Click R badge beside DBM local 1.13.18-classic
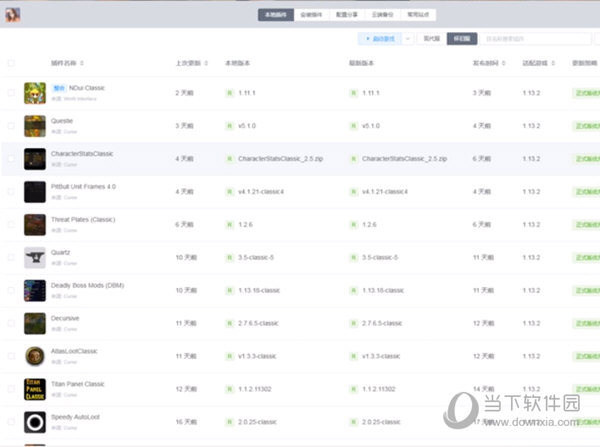 [x=230, y=290]
